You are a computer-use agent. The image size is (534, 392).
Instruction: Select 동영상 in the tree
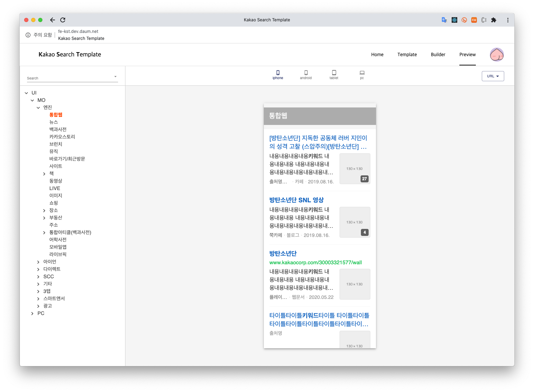pyautogui.click(x=56, y=181)
